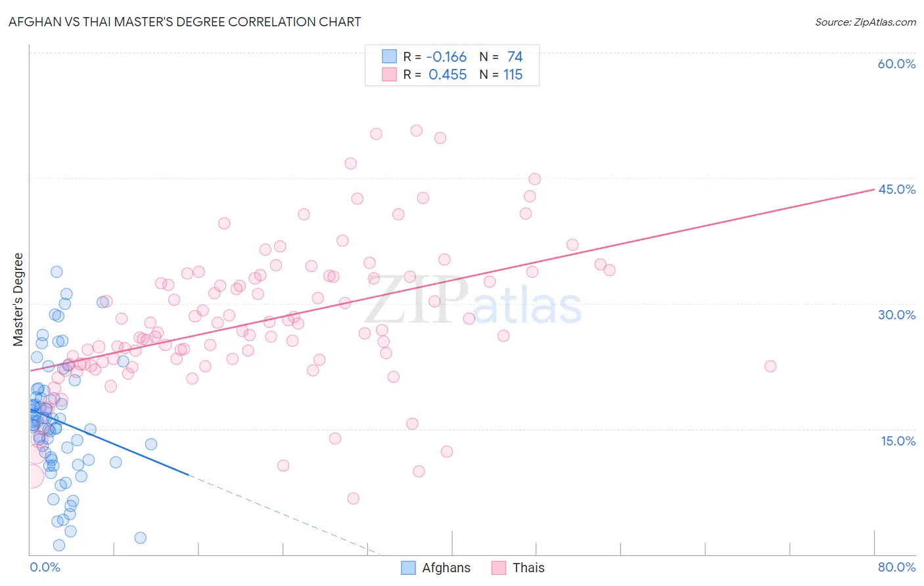Click the 80.0% x-axis label
This screenshot has width=924, height=586.
[x=896, y=567]
